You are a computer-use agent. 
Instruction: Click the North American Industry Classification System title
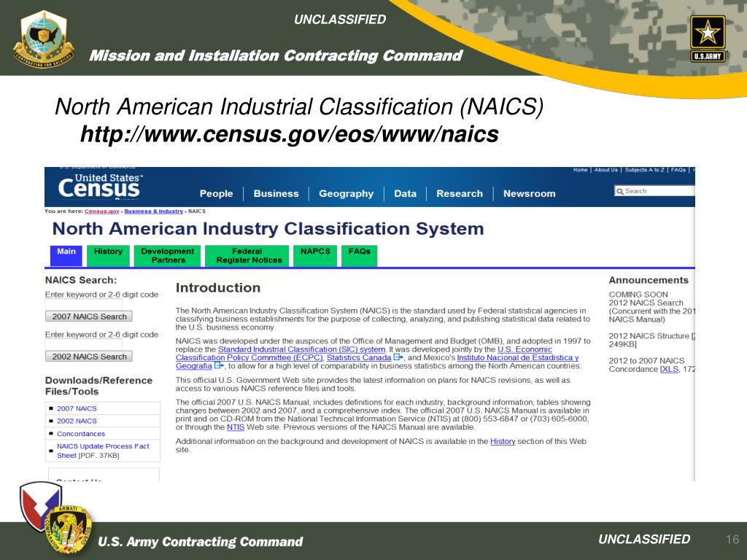pos(268,228)
